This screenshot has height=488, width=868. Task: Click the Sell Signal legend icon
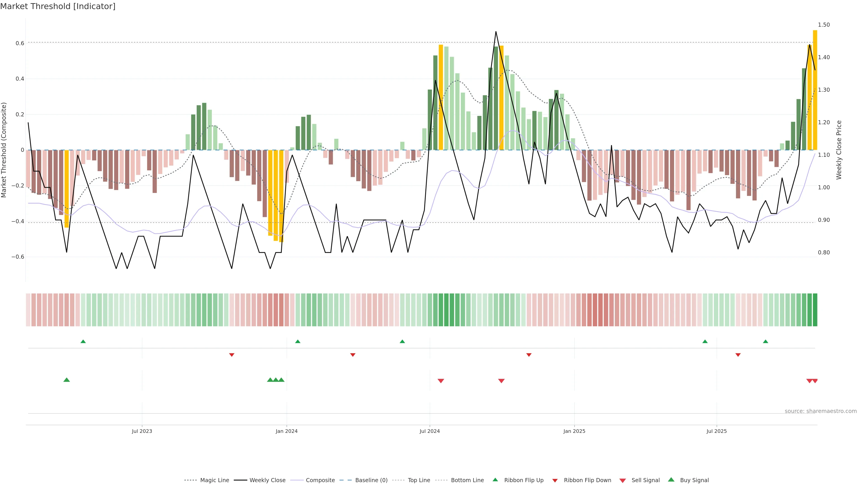pos(623,481)
